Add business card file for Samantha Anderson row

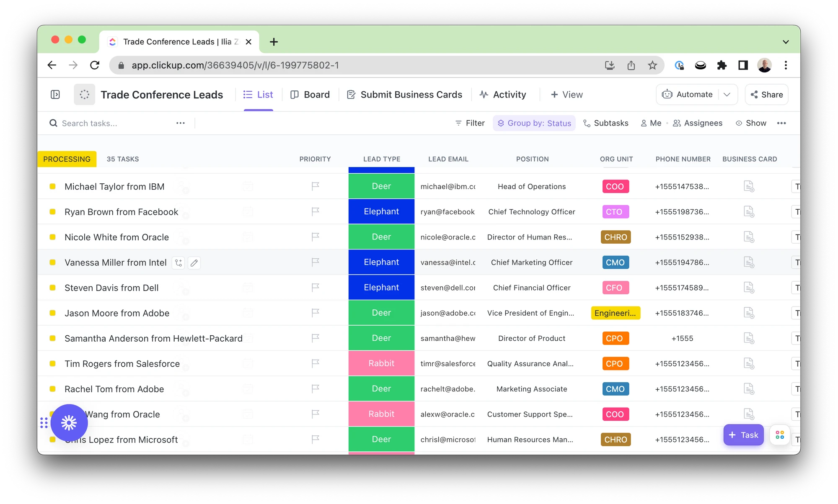pyautogui.click(x=749, y=338)
